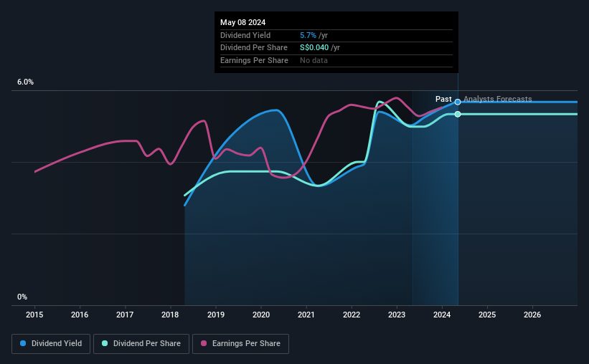
Task: Click the 2021 x-axis label
Action: click(306, 315)
